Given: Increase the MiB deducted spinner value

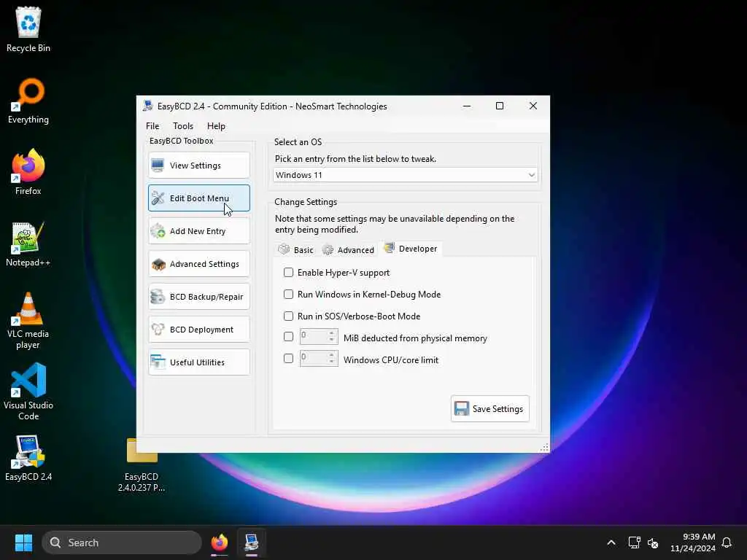Looking at the screenshot, I should [x=332, y=332].
